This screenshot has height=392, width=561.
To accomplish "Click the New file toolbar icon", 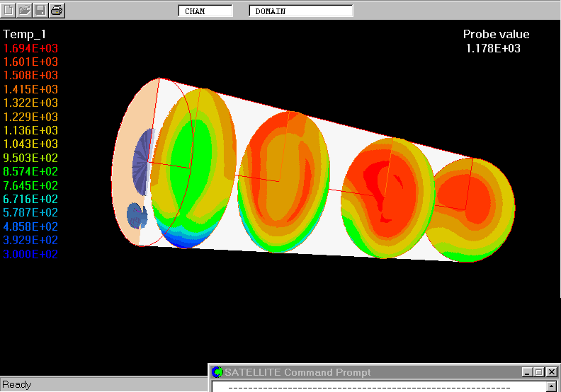I will 9,10.
